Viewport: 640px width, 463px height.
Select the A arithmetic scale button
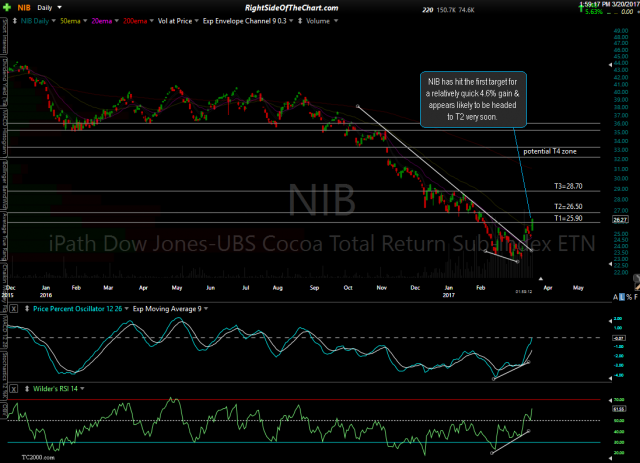click(x=615, y=297)
